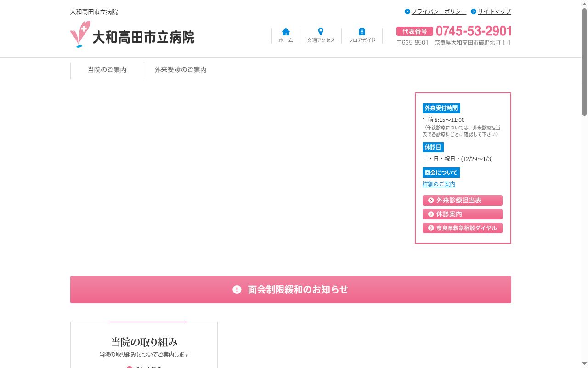Click 外来受付時間 heading

(441, 108)
